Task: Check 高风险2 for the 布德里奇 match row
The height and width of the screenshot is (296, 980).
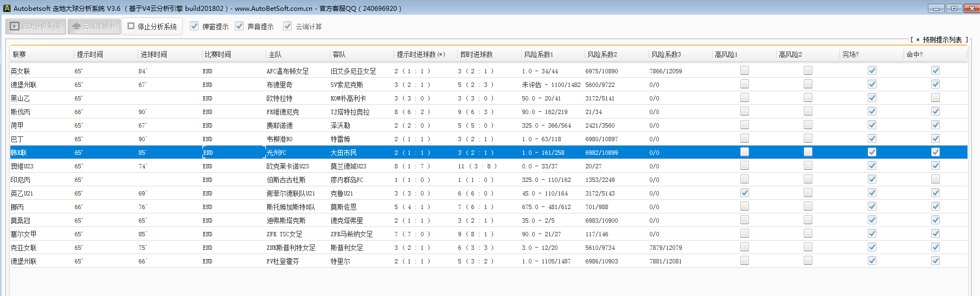Action: (808, 84)
